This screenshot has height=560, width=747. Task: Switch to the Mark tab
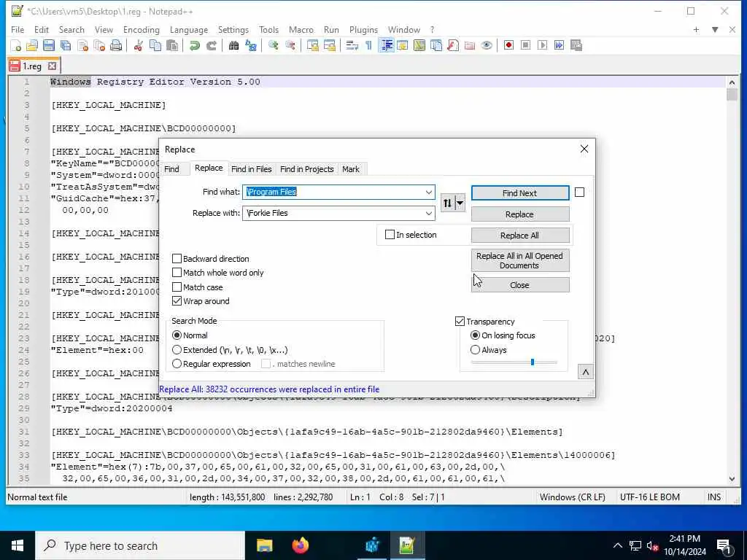[x=351, y=169]
